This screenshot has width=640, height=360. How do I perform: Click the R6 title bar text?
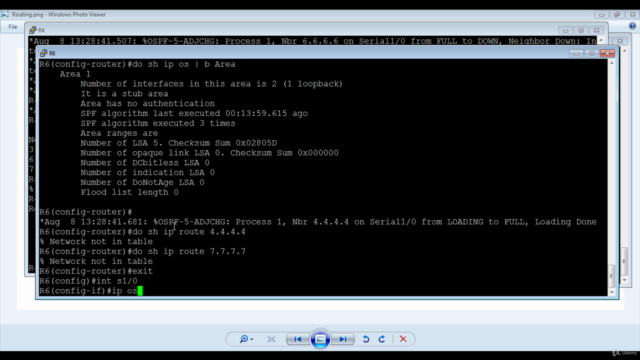(52, 53)
